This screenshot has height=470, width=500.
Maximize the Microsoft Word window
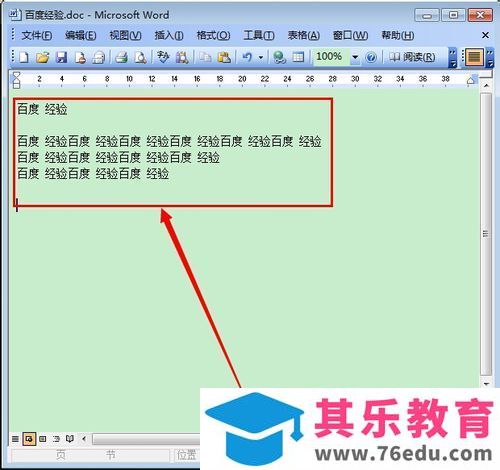(x=453, y=15)
